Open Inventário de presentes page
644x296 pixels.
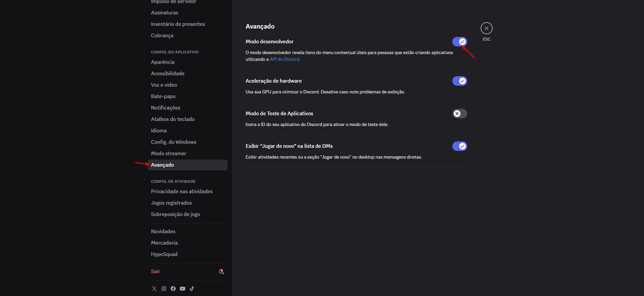pos(188,24)
